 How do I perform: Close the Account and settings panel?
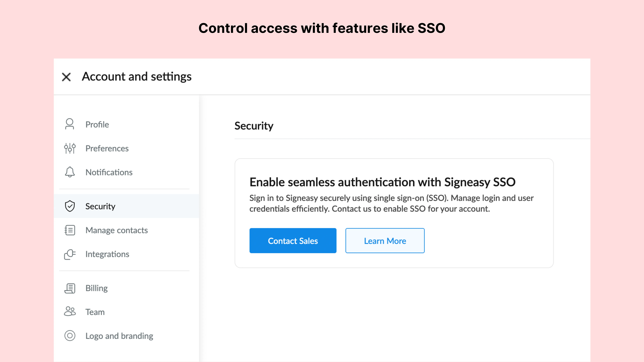(x=66, y=77)
